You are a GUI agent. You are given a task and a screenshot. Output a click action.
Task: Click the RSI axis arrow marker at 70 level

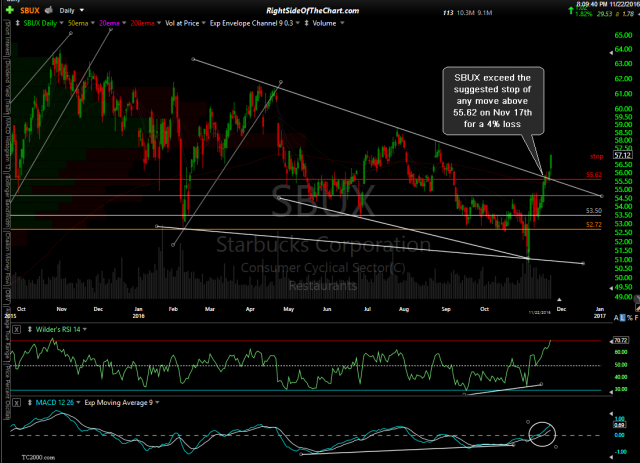(x=611, y=341)
